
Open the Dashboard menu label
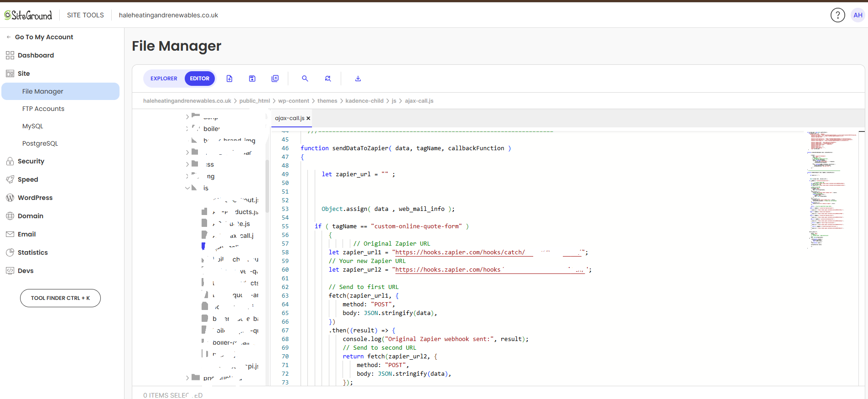click(x=36, y=55)
